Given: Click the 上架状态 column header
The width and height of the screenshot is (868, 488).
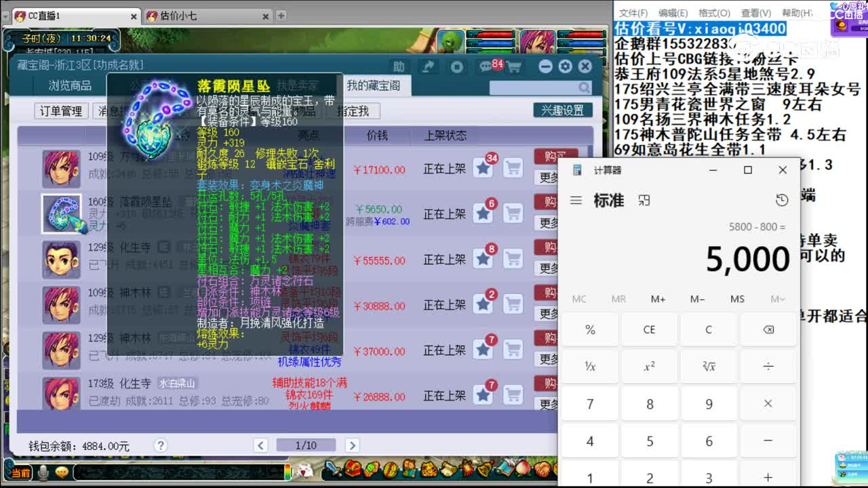Looking at the screenshot, I should tap(445, 136).
